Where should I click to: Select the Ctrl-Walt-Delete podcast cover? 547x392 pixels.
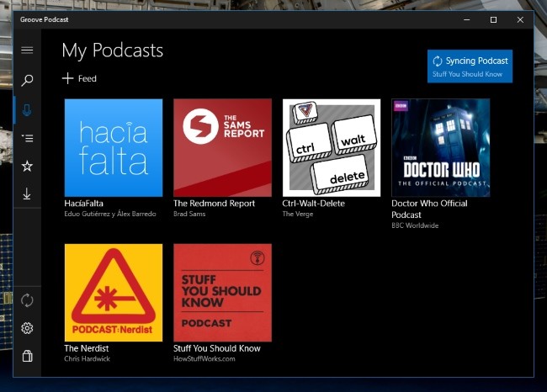pos(331,147)
